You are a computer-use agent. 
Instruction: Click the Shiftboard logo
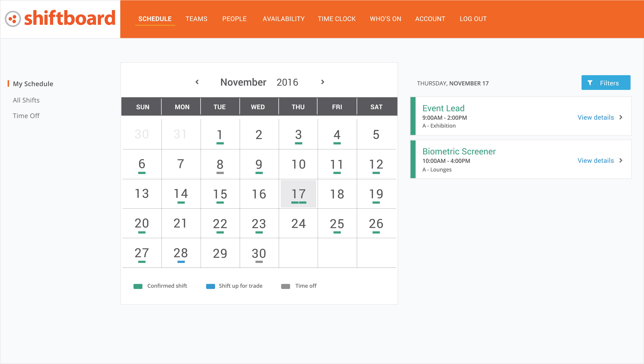(x=60, y=19)
